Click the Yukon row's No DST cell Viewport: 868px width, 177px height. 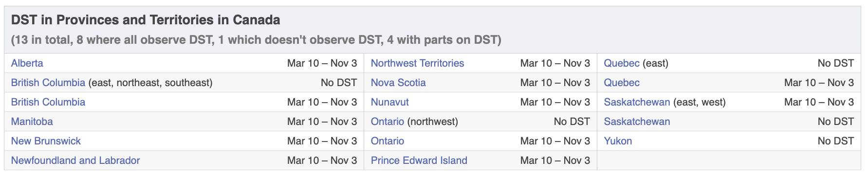click(x=836, y=141)
